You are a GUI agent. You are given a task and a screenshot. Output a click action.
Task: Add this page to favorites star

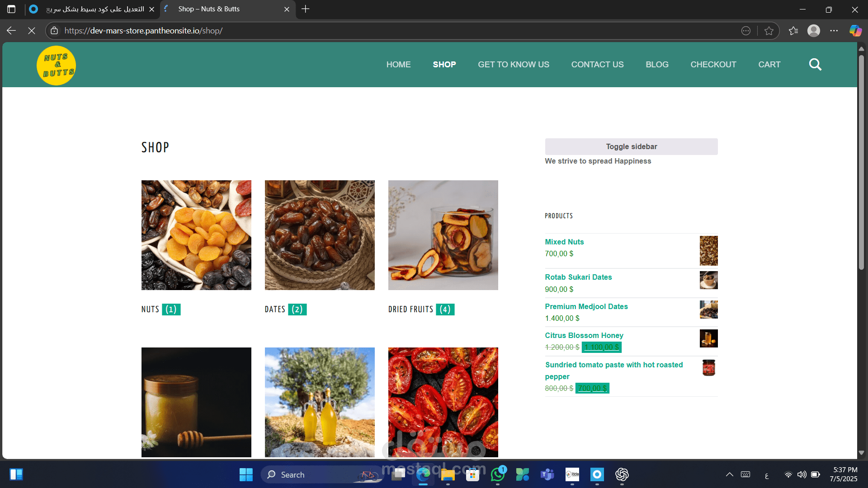tap(769, 31)
